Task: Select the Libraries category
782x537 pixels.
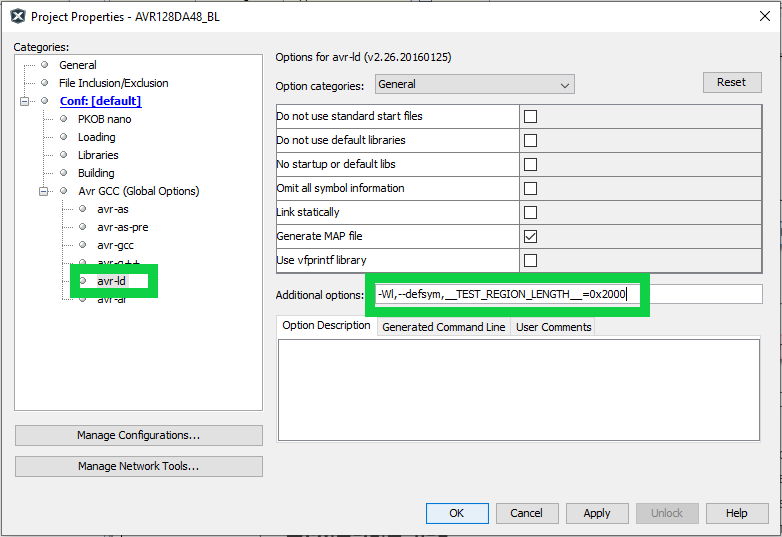Action: pos(98,155)
